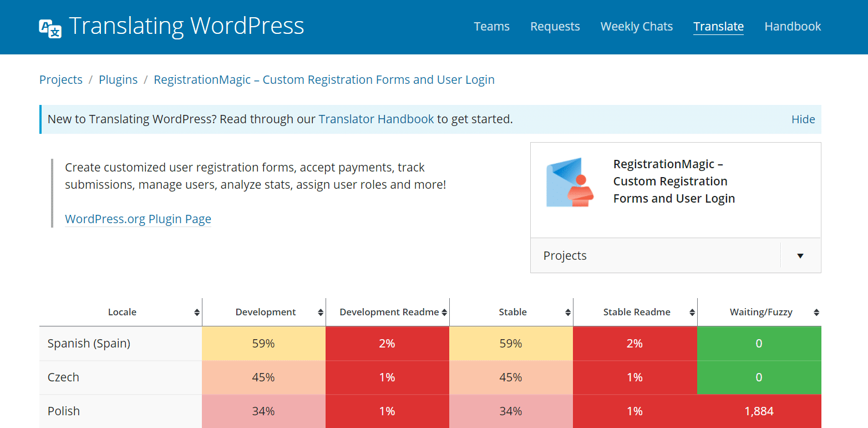Sort table by Development column

(x=265, y=312)
